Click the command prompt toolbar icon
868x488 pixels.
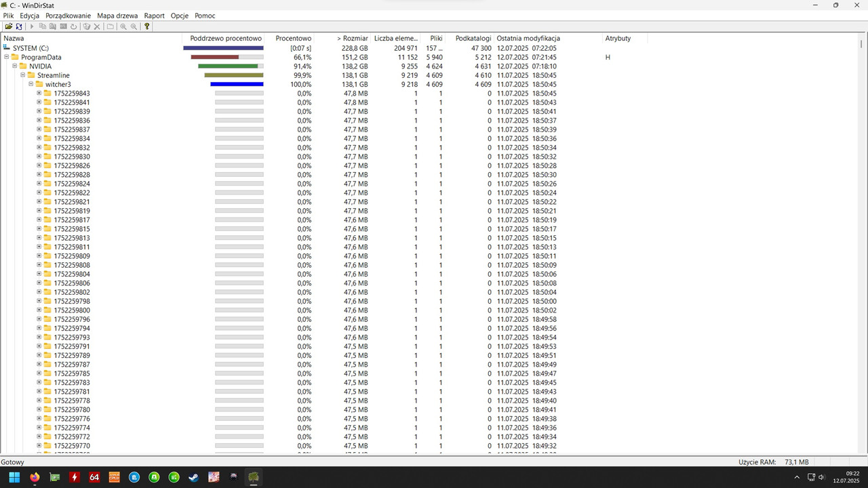63,26
